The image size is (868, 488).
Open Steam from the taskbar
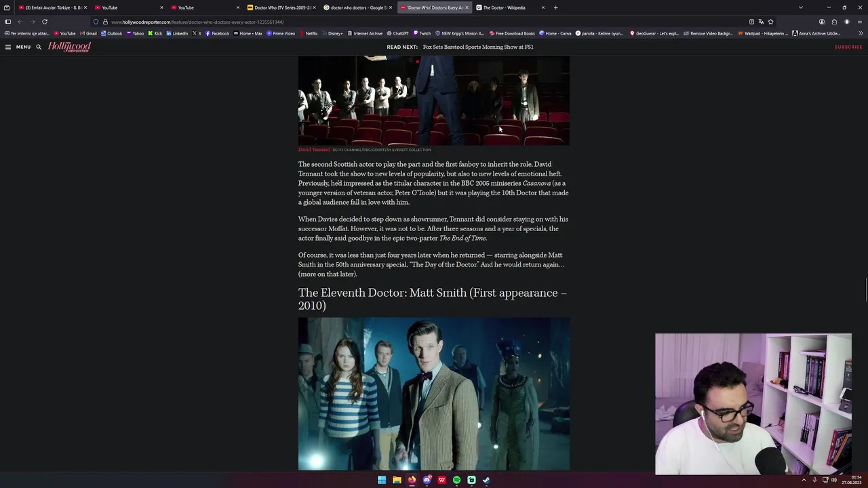(x=486, y=480)
